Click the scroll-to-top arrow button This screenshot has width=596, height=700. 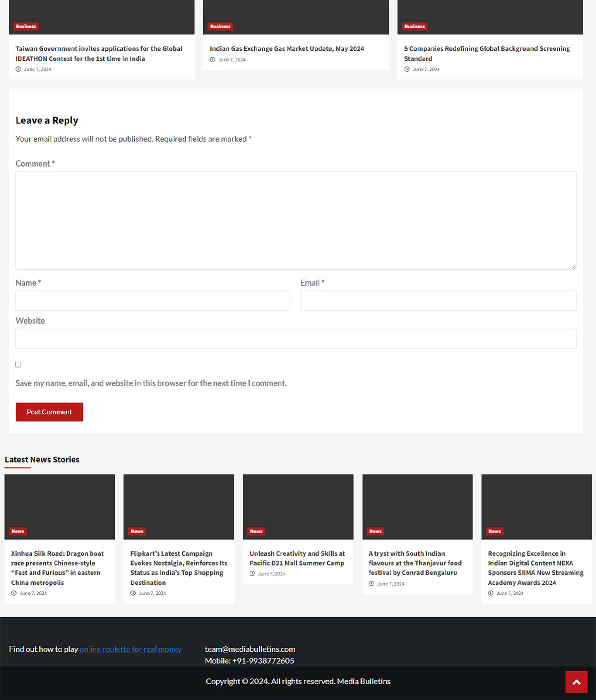(x=576, y=682)
